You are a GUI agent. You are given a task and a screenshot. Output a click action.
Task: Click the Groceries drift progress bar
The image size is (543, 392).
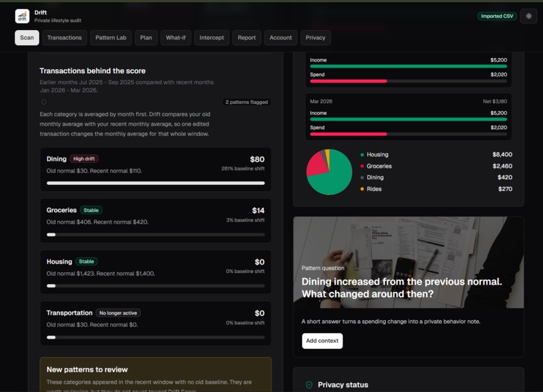tap(155, 235)
